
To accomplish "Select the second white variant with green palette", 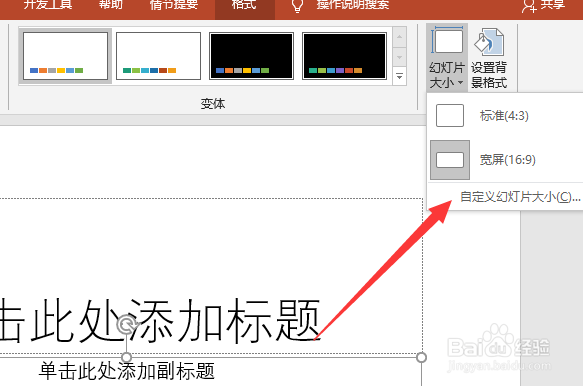I will pos(158,56).
